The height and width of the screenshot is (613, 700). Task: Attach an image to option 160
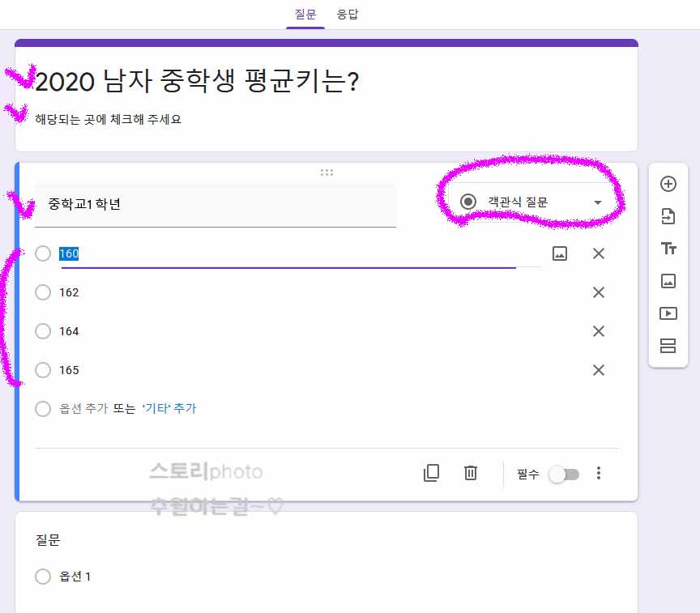(560, 253)
